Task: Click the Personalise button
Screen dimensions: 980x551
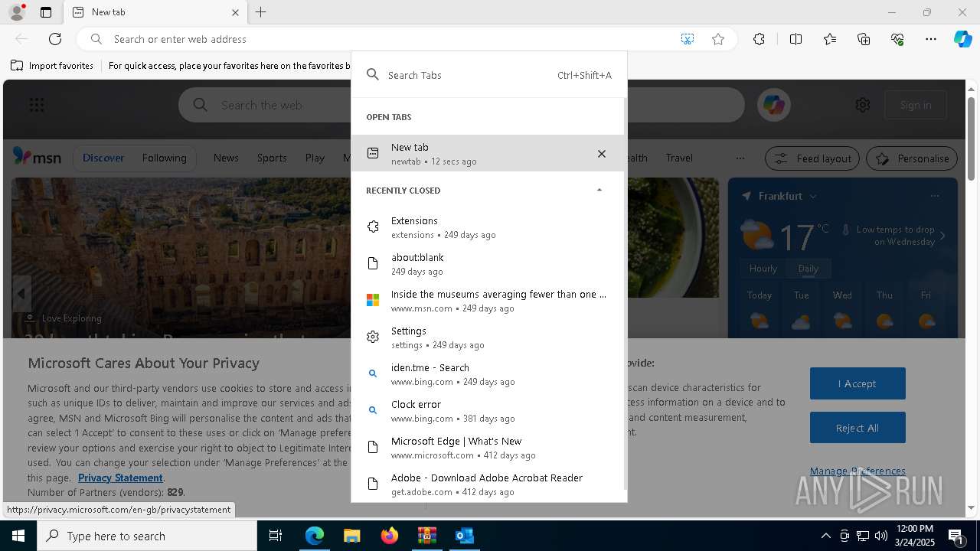Action: [912, 158]
